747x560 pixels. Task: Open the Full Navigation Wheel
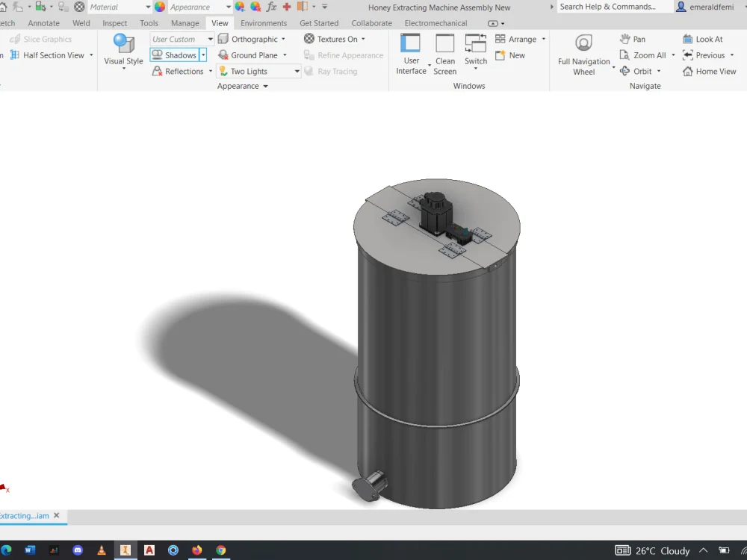pyautogui.click(x=584, y=55)
